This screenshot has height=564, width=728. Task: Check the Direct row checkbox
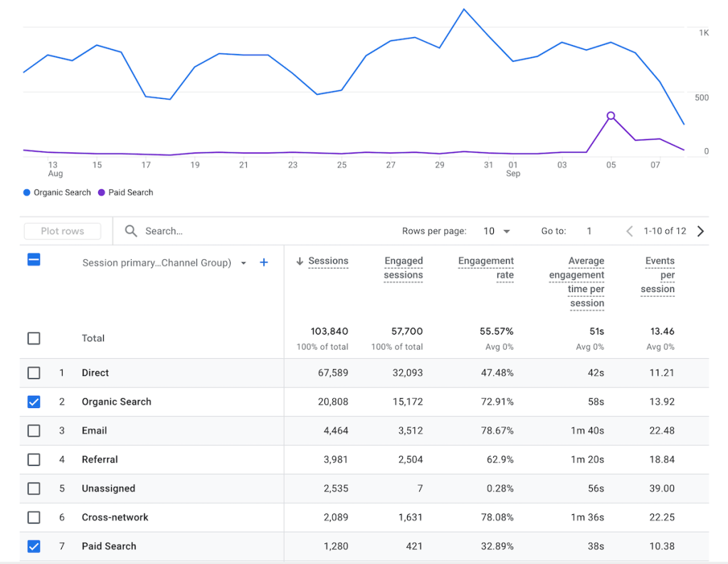tap(33, 372)
